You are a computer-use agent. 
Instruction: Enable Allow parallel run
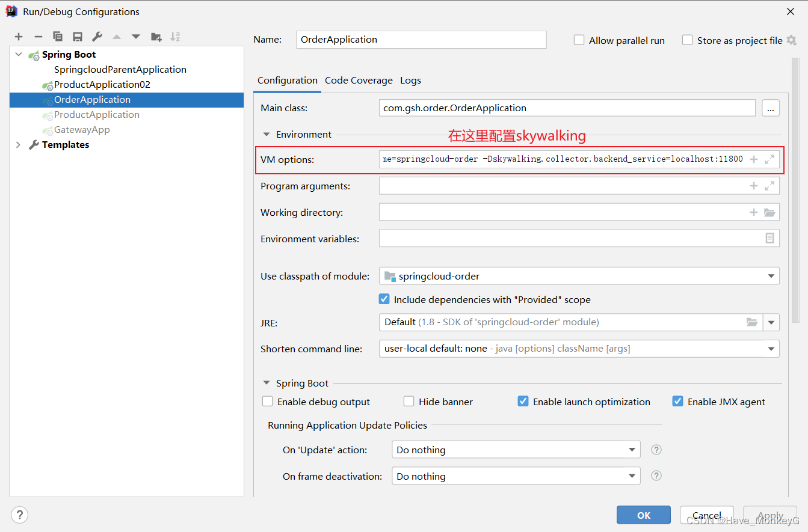pos(579,40)
